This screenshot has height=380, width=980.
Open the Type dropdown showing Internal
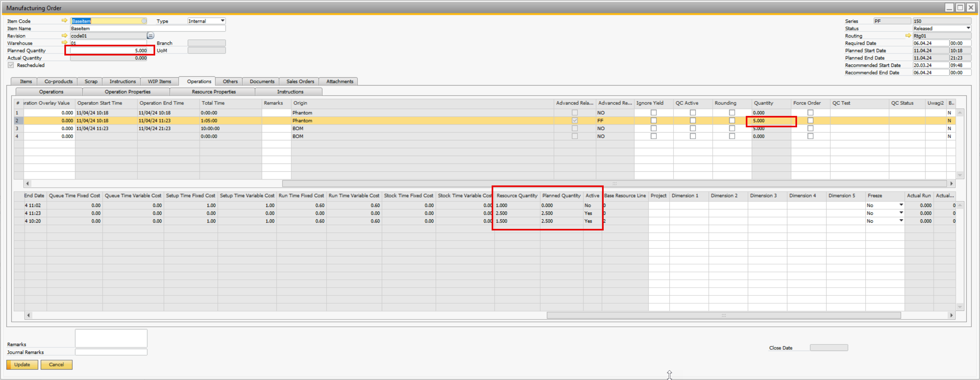tap(222, 21)
